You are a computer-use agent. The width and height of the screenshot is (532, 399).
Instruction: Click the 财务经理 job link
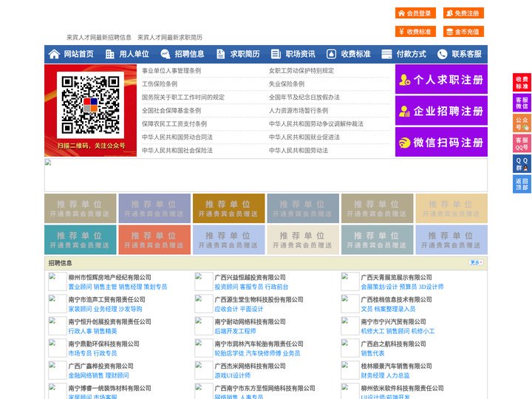point(372,375)
